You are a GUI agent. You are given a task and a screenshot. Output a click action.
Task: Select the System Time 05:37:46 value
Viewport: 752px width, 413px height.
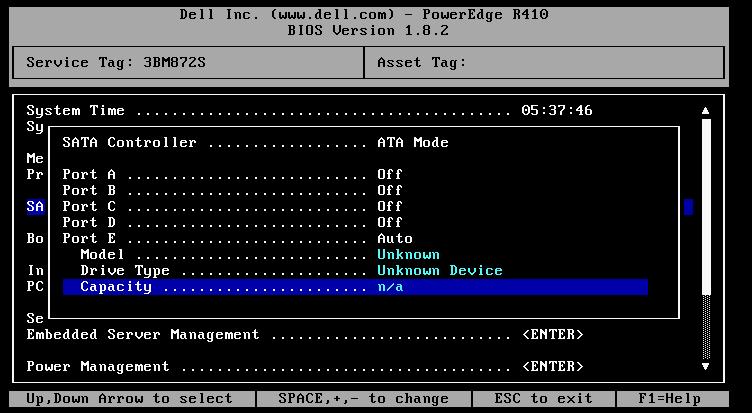tap(557, 110)
